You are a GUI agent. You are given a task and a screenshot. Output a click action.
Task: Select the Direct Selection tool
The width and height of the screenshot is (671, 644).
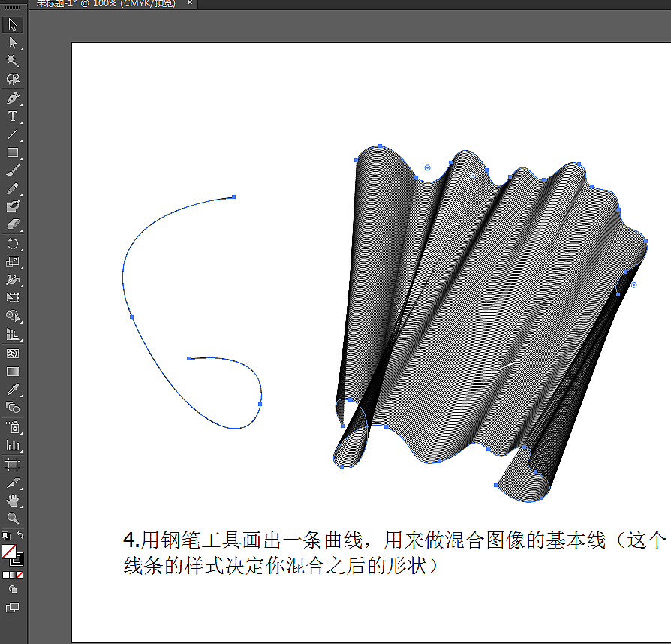click(13, 43)
